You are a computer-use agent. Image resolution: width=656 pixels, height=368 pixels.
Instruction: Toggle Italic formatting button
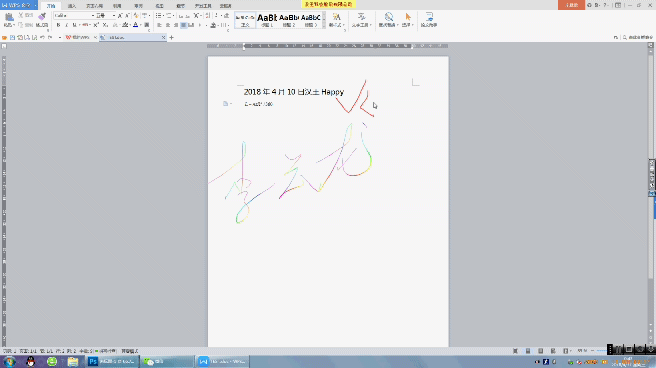[x=66, y=25]
